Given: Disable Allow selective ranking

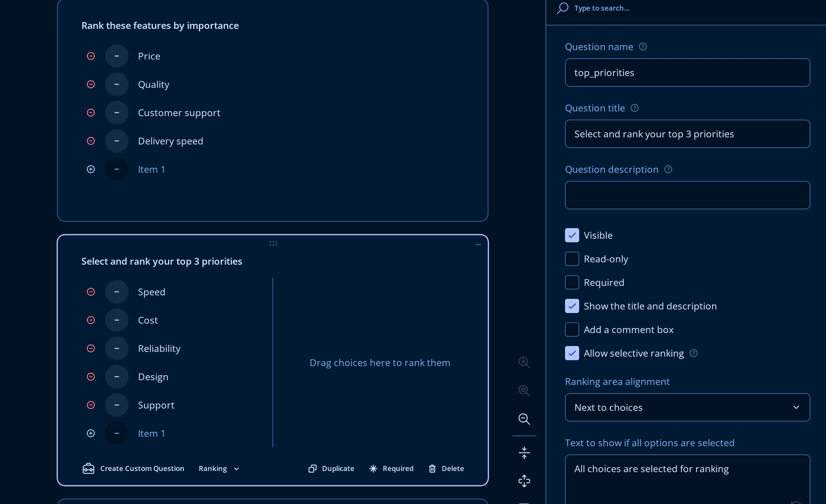Looking at the screenshot, I should point(572,353).
